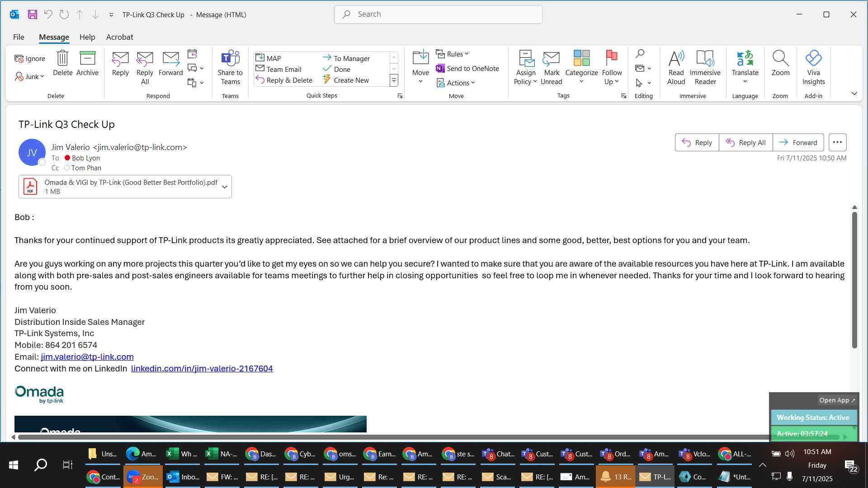Open Viva Insights add-in
The height and width of the screenshot is (488, 868).
(813, 68)
